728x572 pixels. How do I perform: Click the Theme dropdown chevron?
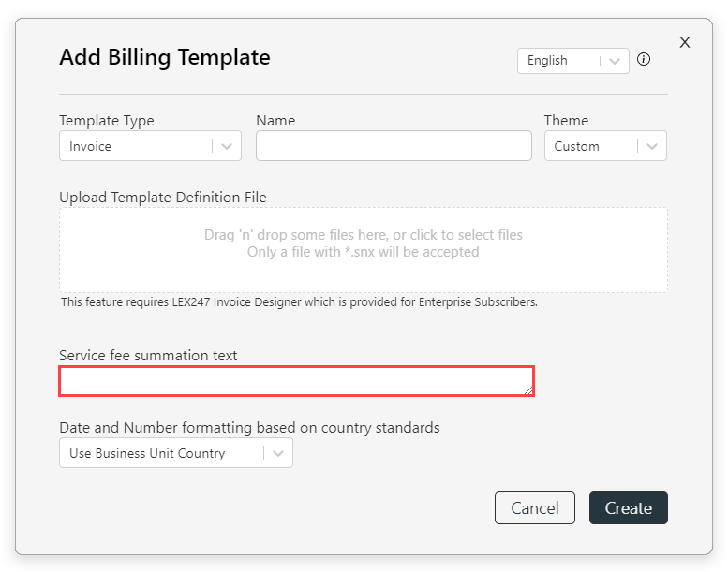tap(652, 146)
